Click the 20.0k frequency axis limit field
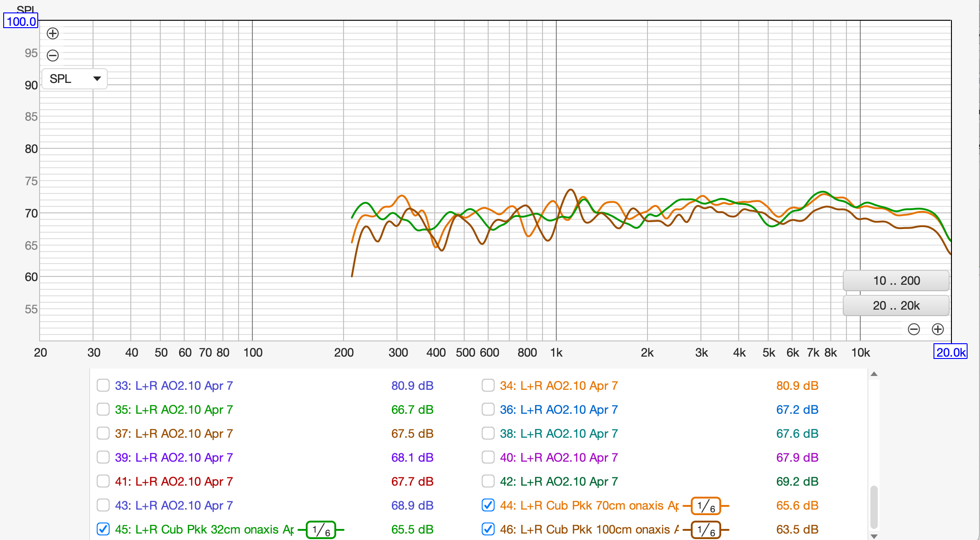980x540 pixels. [950, 352]
